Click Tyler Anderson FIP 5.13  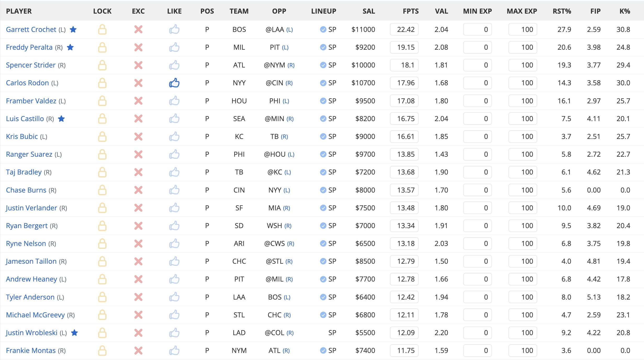593,297
